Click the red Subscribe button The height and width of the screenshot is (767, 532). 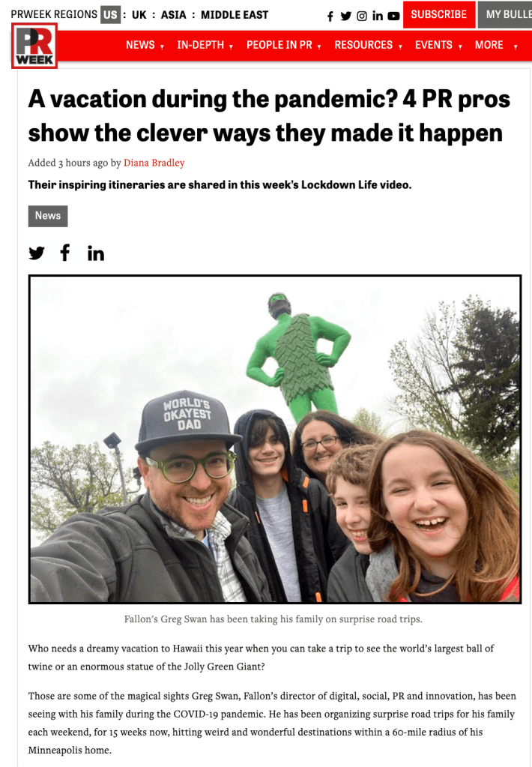coord(438,14)
